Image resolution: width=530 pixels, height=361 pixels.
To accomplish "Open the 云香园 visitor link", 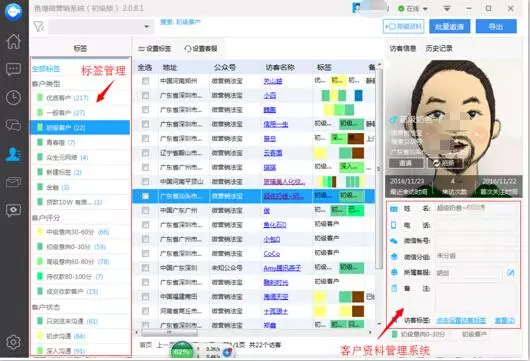I will [273, 153].
